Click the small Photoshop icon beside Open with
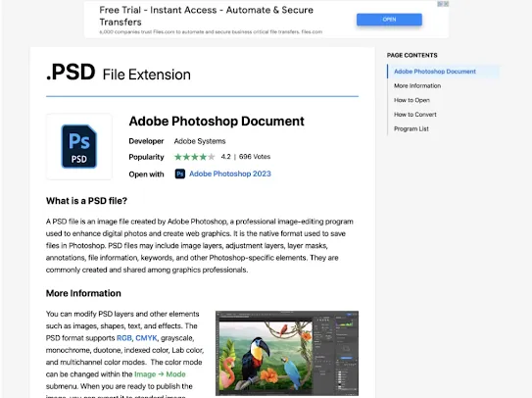This screenshot has height=398, width=532. click(180, 174)
